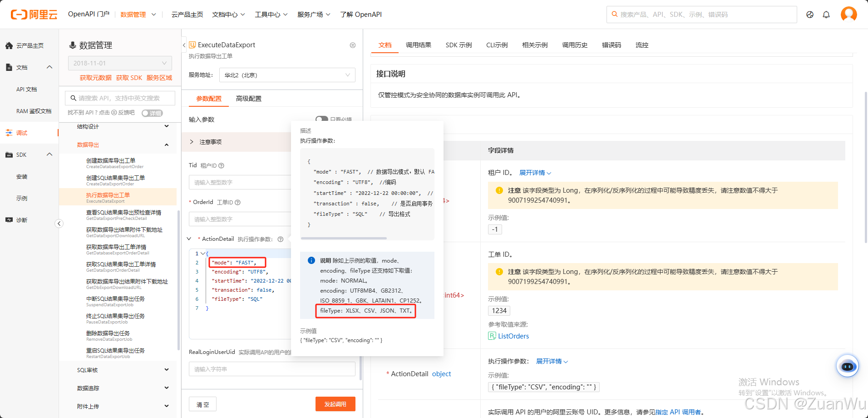Expand the 文档中心 header menu

coord(228,15)
